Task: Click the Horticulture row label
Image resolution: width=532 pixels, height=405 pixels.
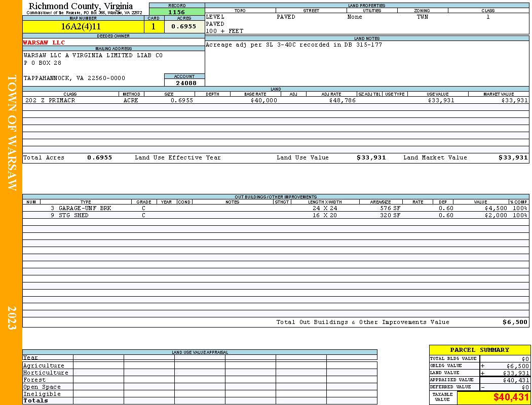Action: 46,373
